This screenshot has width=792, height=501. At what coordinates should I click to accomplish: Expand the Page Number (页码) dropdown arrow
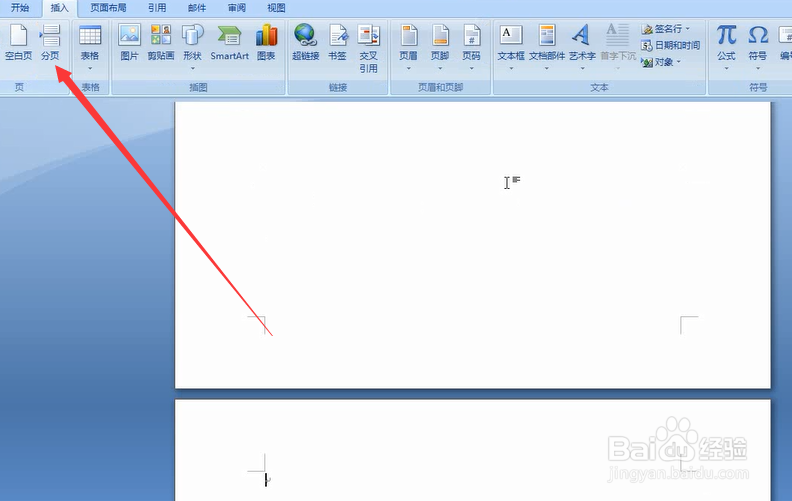tap(471, 68)
